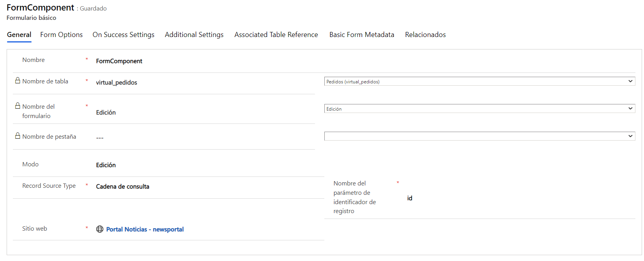Open the Basic Form Metadata tab
Image resolution: width=644 pixels, height=261 pixels.
click(x=361, y=35)
